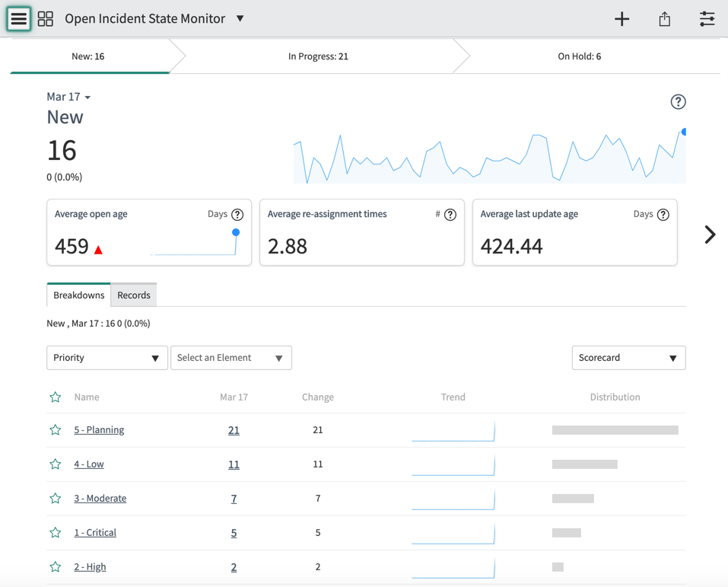This screenshot has height=587, width=728.
Task: Click the value 5 for 1 - Critical
Action: 234,533
